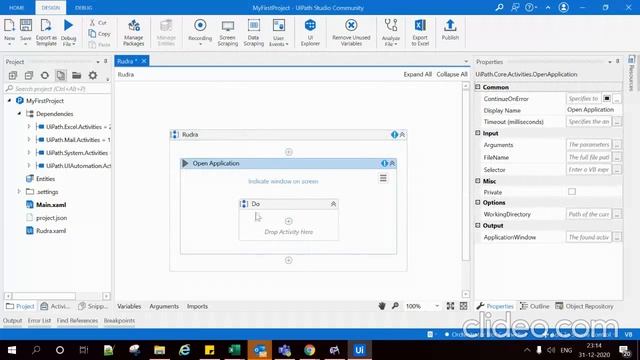Toggle the ContinueOnError checkbox
This screenshot has width=640, height=360.
(607, 98)
